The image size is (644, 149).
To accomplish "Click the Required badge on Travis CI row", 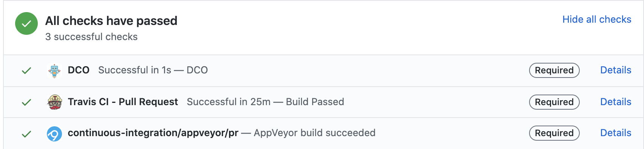I will pos(554,102).
